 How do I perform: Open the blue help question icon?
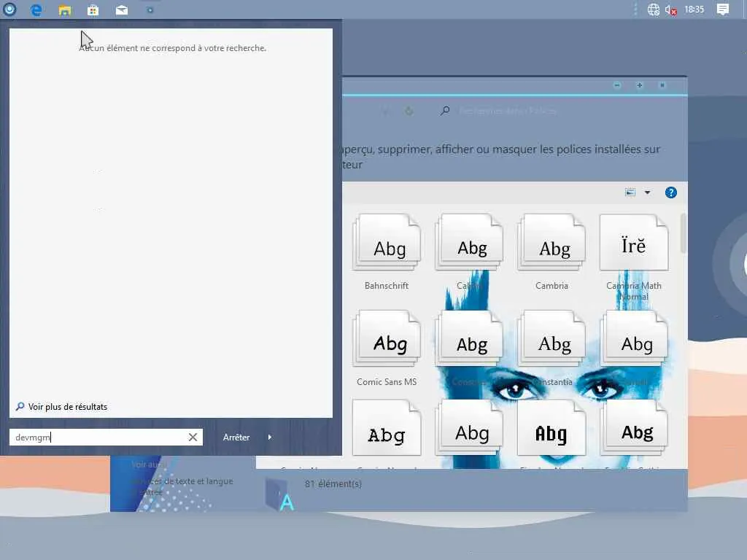click(671, 192)
